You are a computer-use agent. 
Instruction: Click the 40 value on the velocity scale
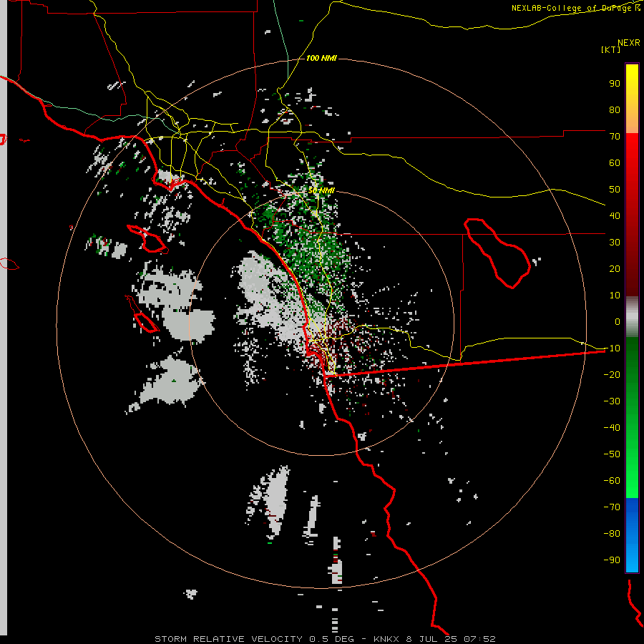pyautogui.click(x=615, y=215)
